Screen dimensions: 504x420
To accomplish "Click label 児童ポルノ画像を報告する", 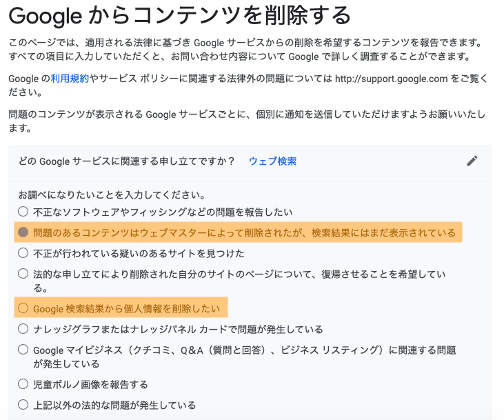I will (x=90, y=385).
